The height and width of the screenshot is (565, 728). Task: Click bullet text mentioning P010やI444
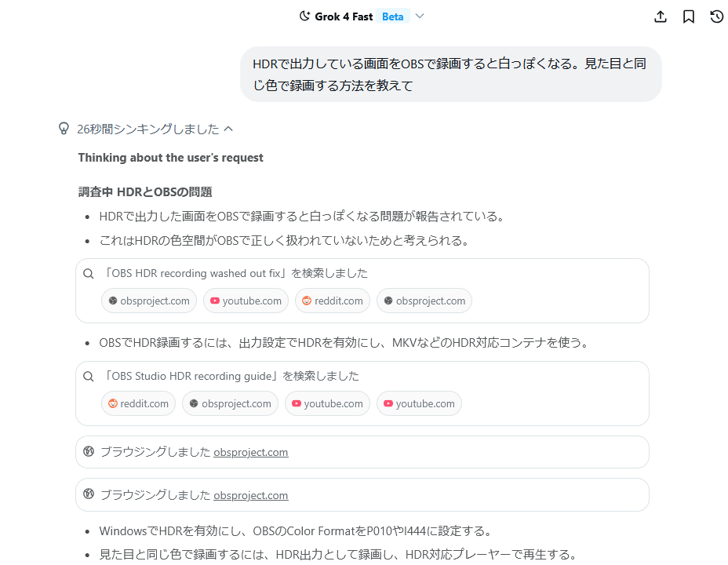point(296,530)
